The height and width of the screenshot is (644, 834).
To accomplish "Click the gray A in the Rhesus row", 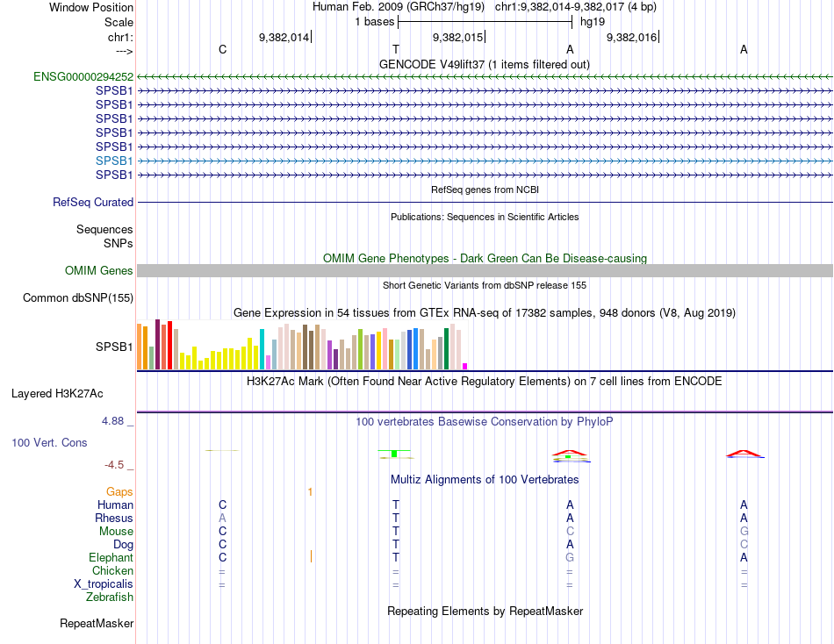I will [x=222, y=518].
